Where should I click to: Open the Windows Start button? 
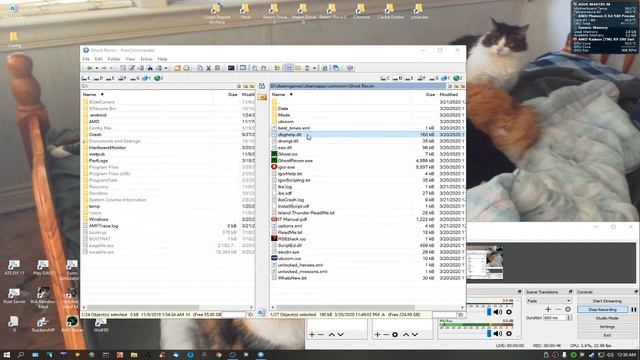pyautogui.click(x=7, y=355)
